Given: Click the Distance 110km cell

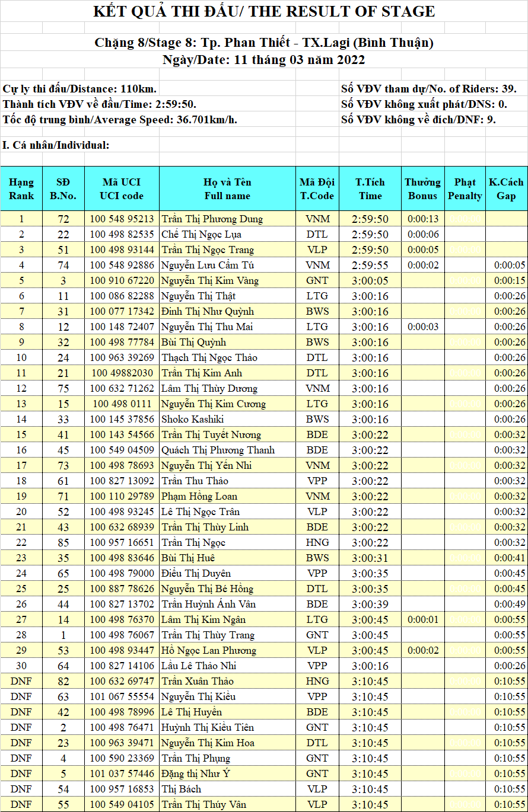Looking at the screenshot, I should (x=80, y=89).
